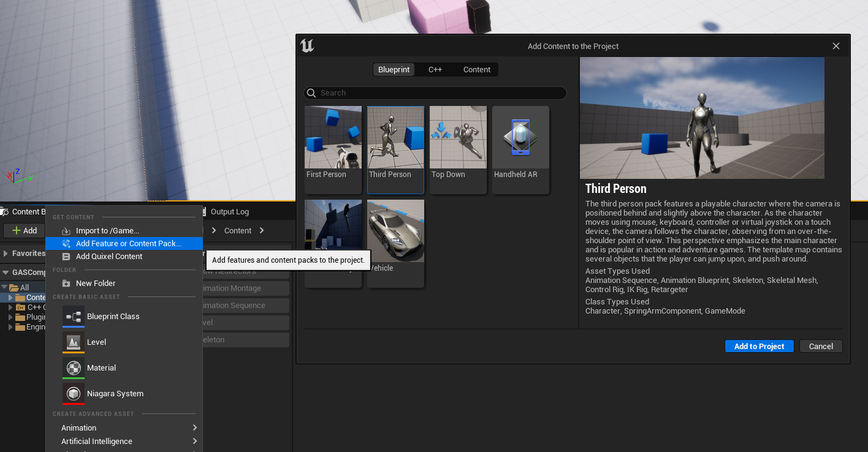Click the Blueprint Class node icon
The height and width of the screenshot is (452, 868).
tap(74, 316)
